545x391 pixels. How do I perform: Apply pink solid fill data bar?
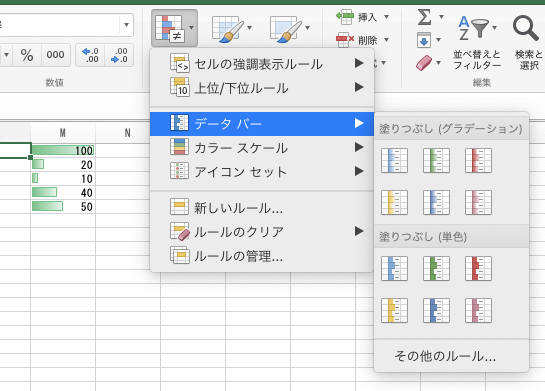click(x=478, y=310)
